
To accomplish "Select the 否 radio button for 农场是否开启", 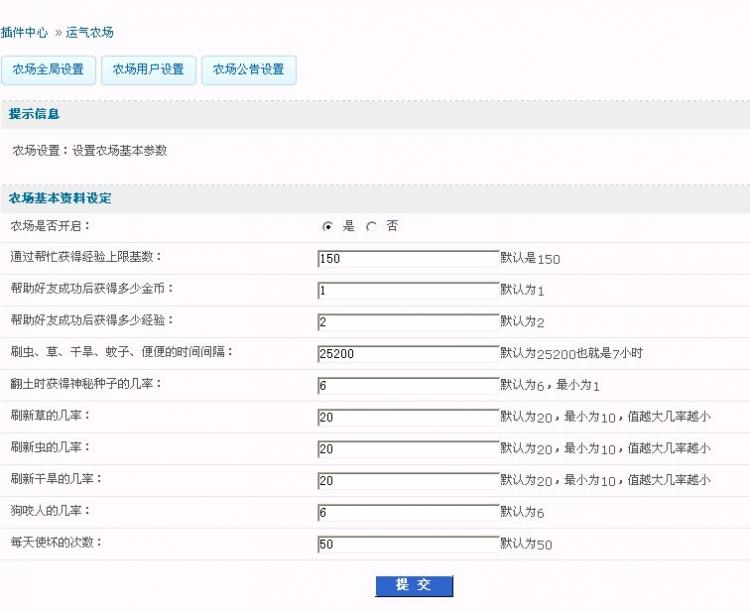I will coord(371,227).
